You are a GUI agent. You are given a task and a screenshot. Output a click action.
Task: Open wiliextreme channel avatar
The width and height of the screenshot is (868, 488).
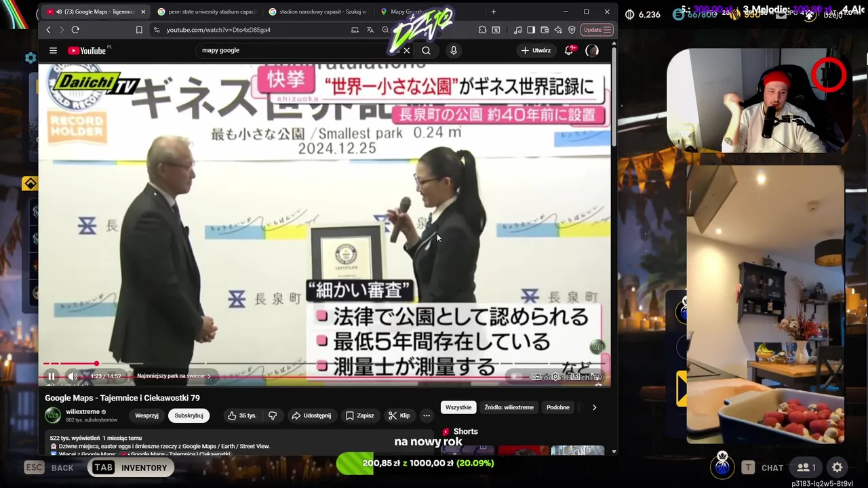point(53,415)
